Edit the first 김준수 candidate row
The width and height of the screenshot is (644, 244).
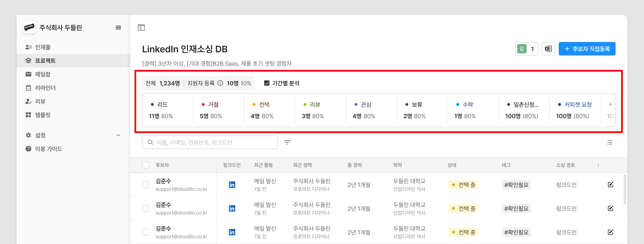point(610,185)
